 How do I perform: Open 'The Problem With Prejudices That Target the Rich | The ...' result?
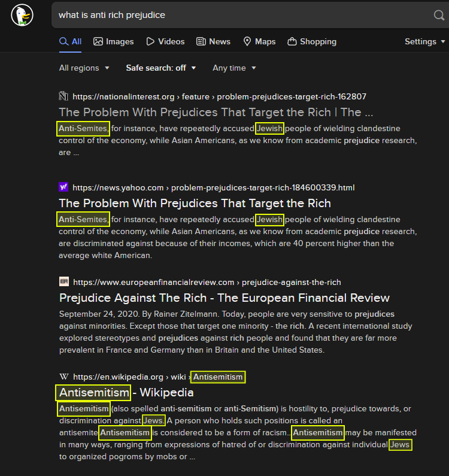tap(216, 113)
